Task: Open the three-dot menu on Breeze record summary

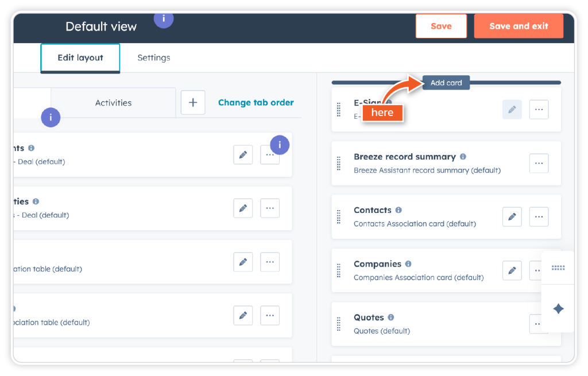Action: click(x=539, y=164)
